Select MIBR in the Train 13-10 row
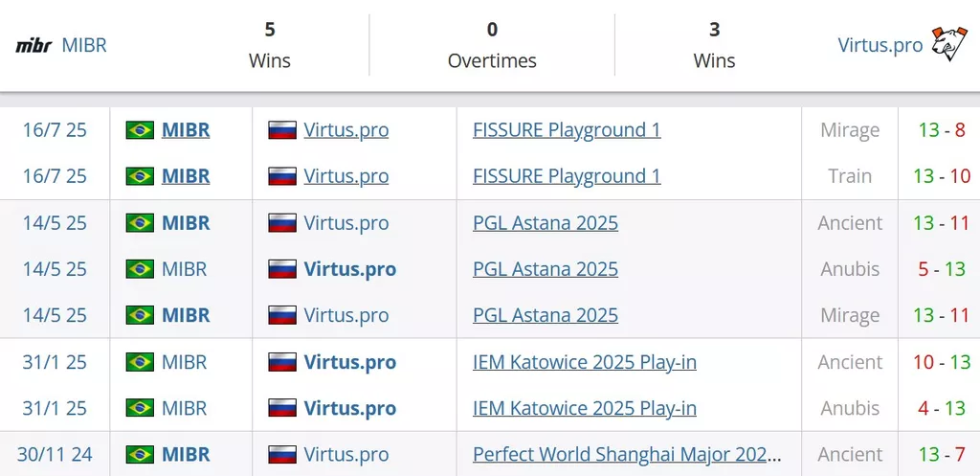The image size is (980, 476). [x=186, y=176]
